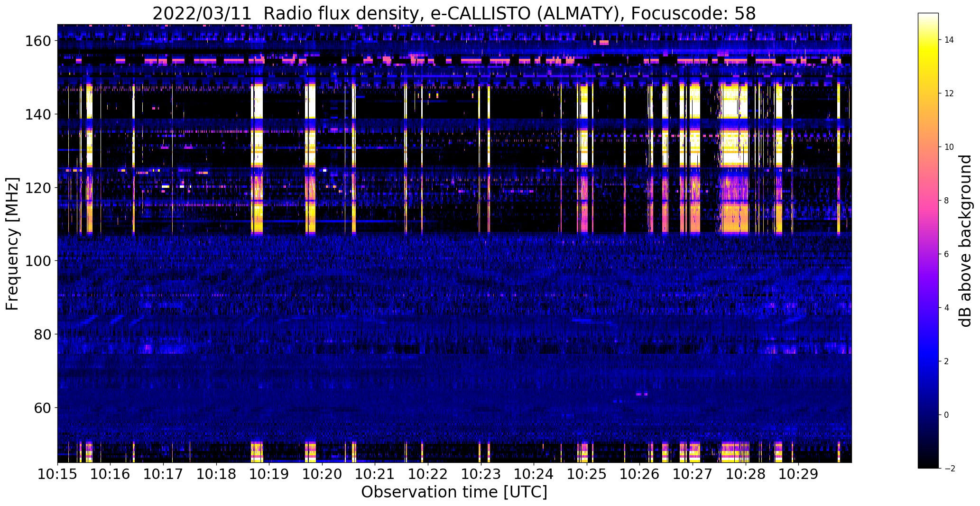The width and height of the screenshot is (980, 506).
Task: Click the 10:26 time tick label
Action: tap(639, 474)
